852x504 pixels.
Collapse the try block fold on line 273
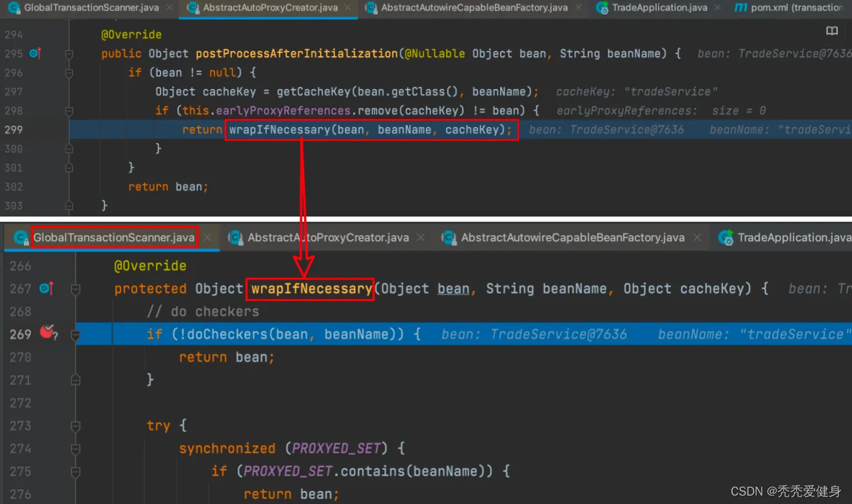(x=75, y=426)
